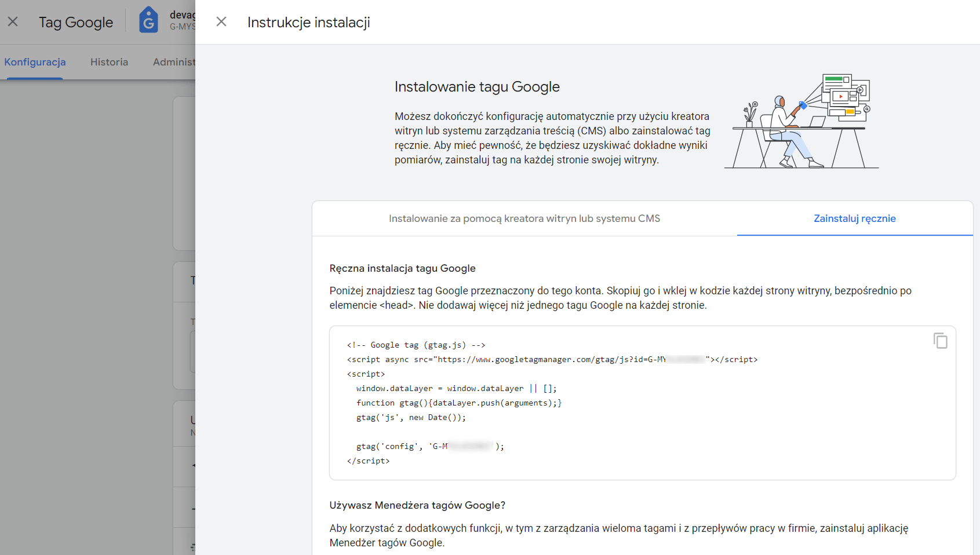Screen dimensions: 980x555
Task: Copy the Google tag code snippet
Action: click(940, 341)
